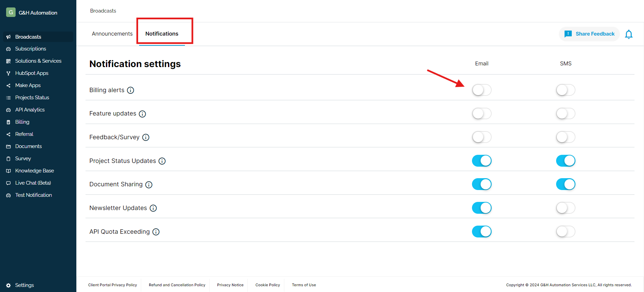The width and height of the screenshot is (644, 292).
Task: Click the info icon beside Feedback/Survey
Action: (x=146, y=137)
